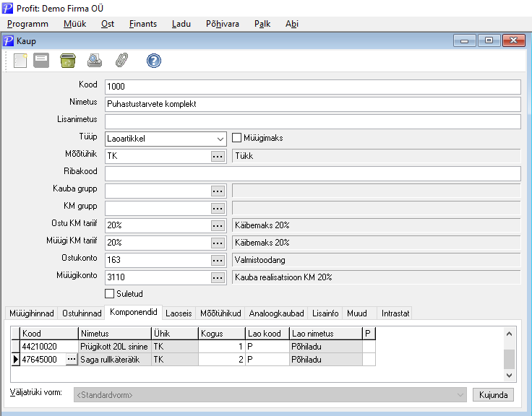Open the Põhivara menu
The height and width of the screenshot is (416, 532).
(223, 24)
